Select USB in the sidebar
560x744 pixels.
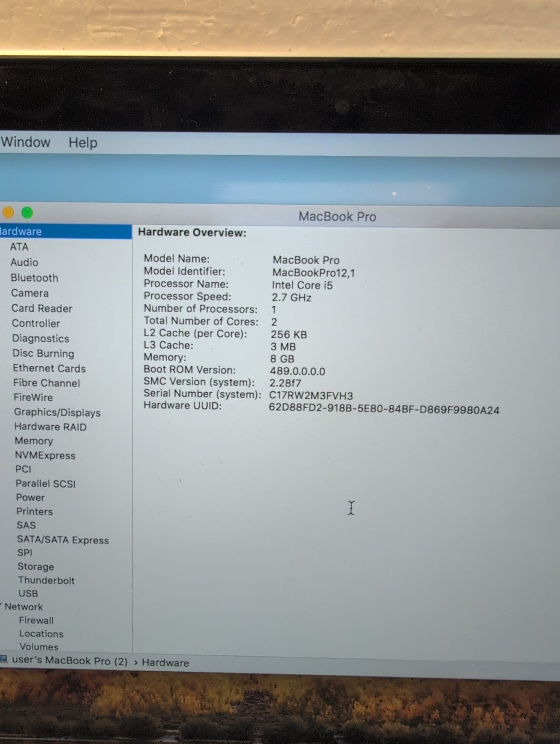point(28,593)
